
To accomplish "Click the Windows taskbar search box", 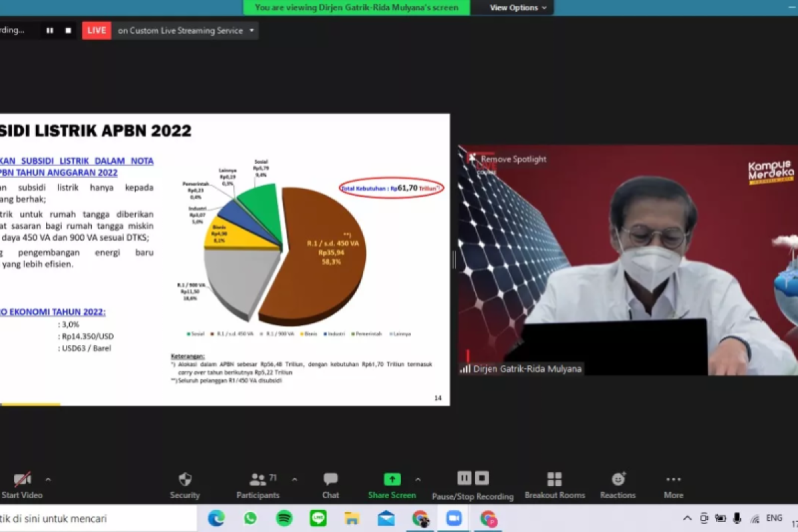I will (x=98, y=518).
